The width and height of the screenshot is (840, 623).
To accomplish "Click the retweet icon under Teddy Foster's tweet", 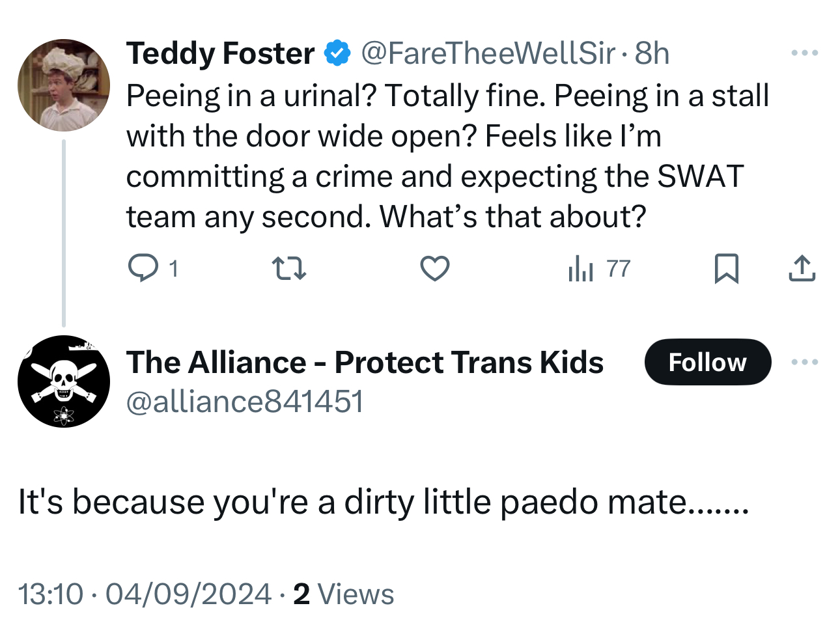I will pyautogui.click(x=288, y=268).
